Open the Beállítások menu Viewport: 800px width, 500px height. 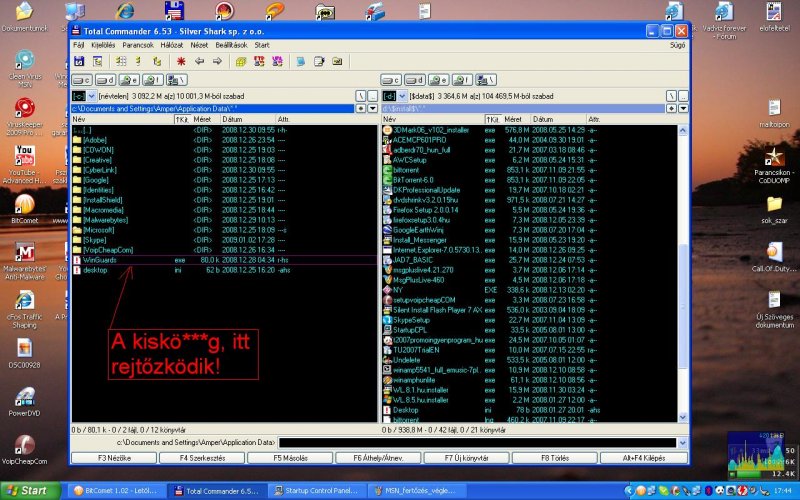click(231, 45)
